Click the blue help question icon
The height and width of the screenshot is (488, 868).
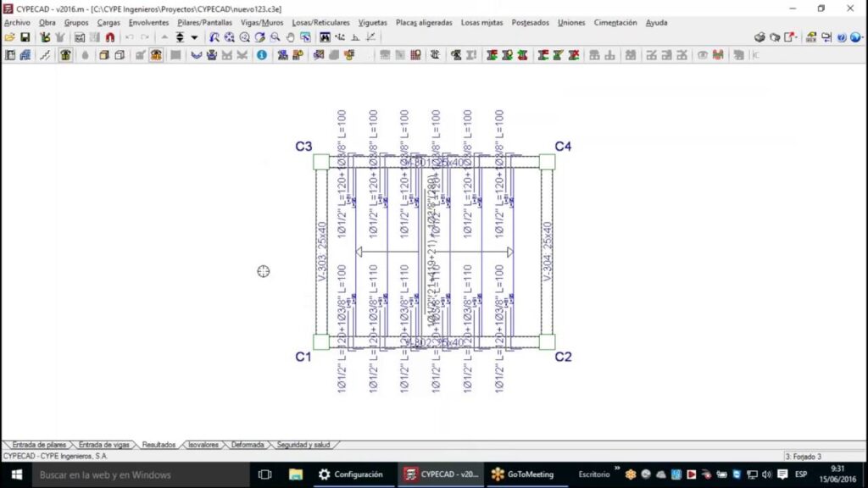pyautogui.click(x=842, y=37)
